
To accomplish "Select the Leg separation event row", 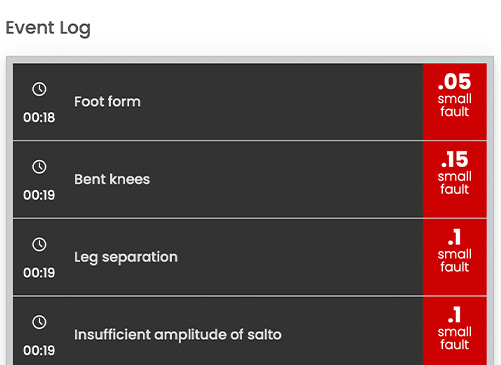I will click(250, 257).
